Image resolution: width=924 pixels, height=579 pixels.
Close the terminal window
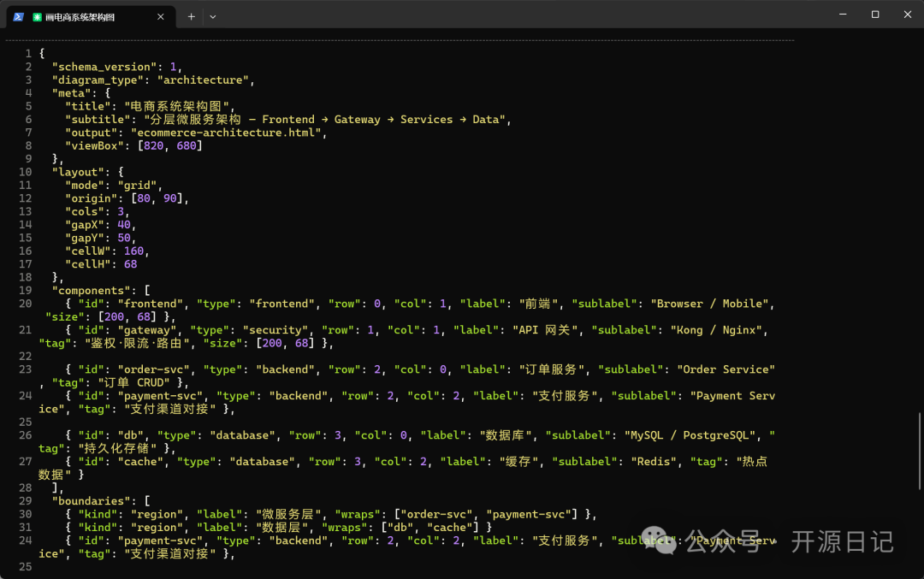click(x=908, y=15)
